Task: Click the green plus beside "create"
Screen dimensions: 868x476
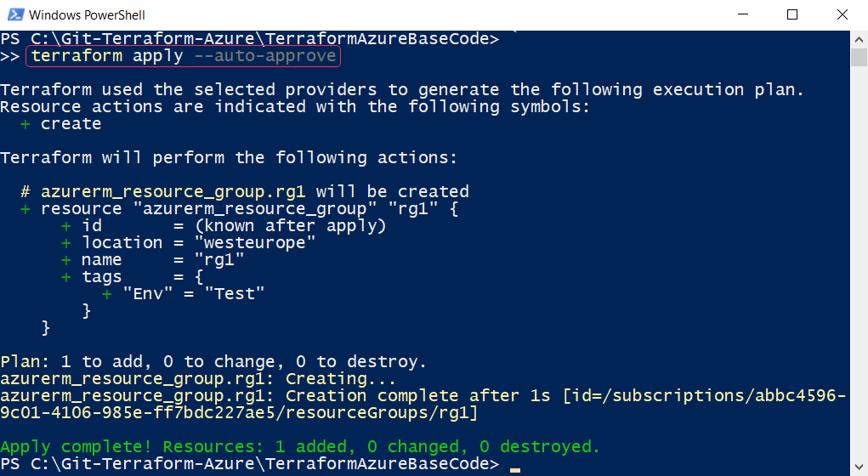Action: [x=26, y=123]
